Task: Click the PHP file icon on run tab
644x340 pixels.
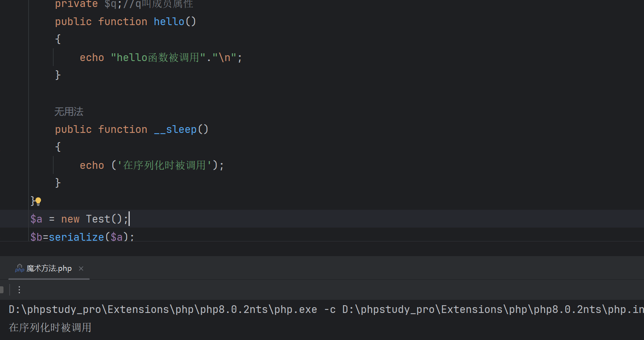Action: (19, 269)
